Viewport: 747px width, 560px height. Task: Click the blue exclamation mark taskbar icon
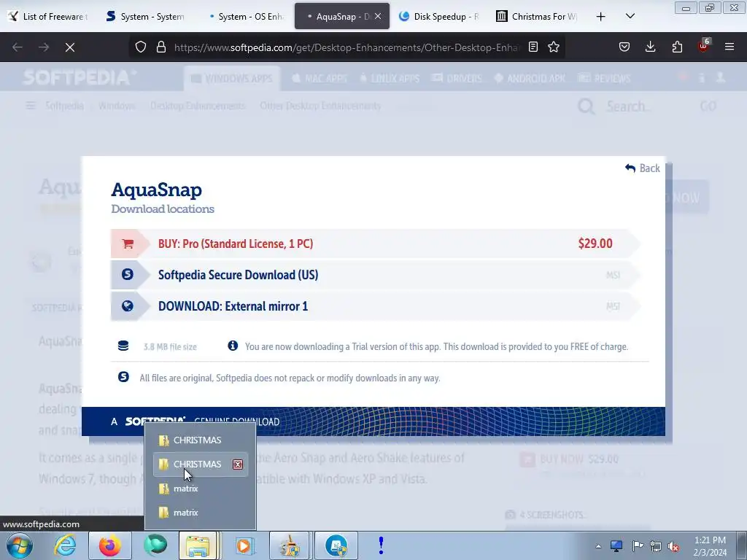(381, 545)
